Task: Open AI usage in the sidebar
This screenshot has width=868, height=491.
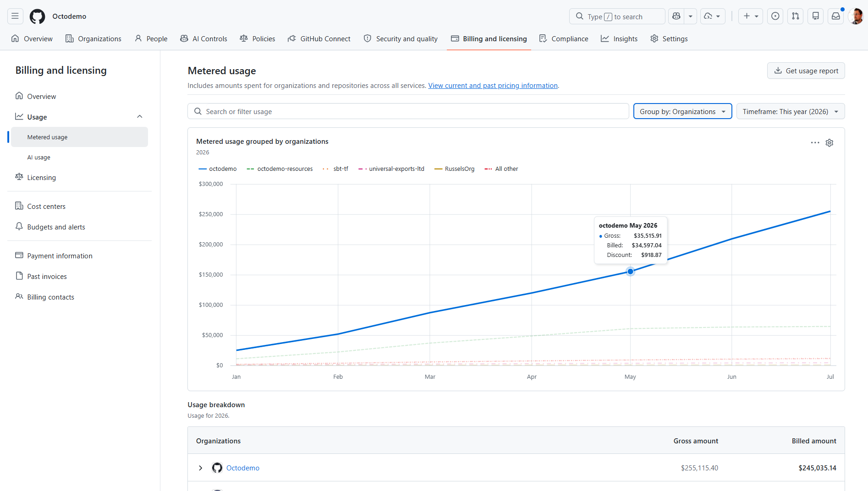Action: click(39, 157)
